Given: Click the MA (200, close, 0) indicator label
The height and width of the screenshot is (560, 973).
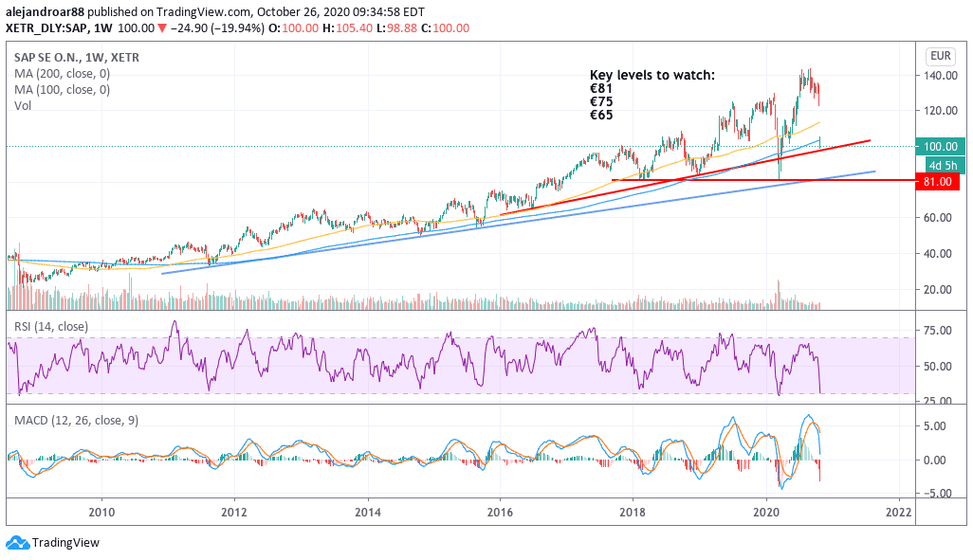Looking at the screenshot, I should tap(62, 73).
